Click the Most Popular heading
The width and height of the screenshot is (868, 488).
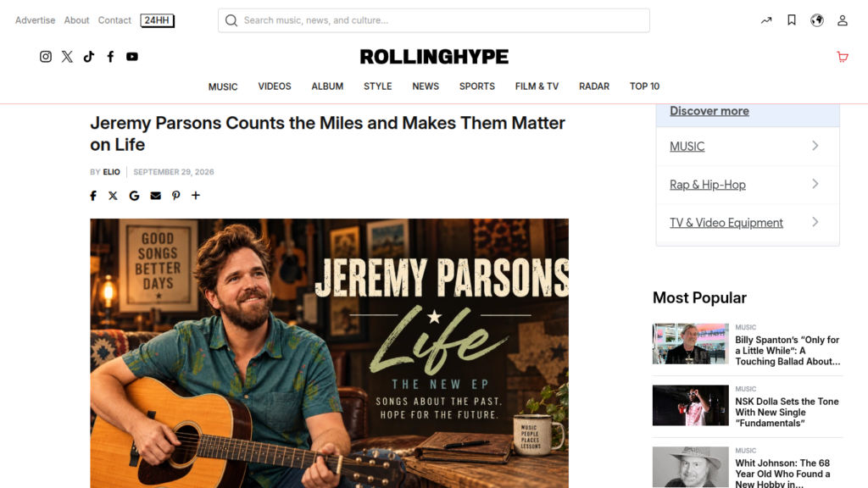(699, 297)
